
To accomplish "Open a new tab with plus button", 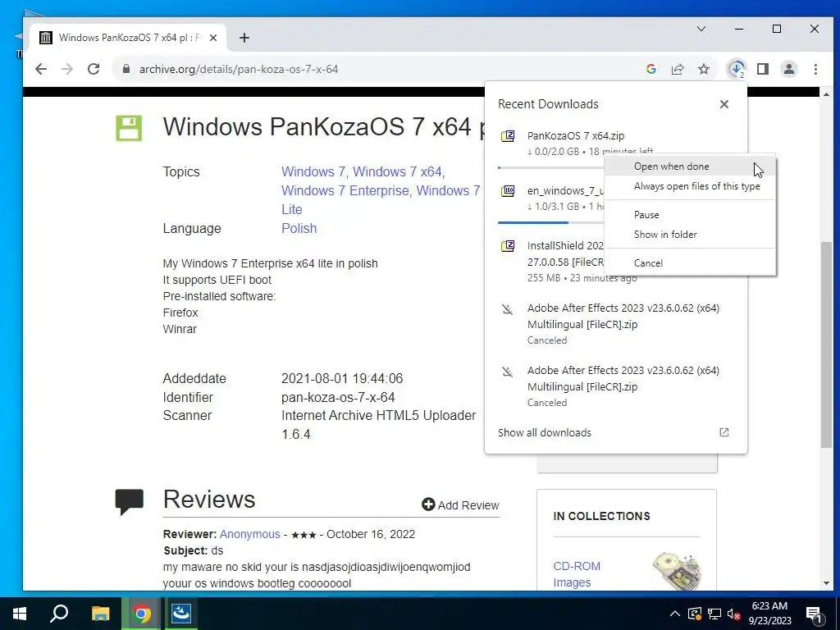I will point(244,38).
